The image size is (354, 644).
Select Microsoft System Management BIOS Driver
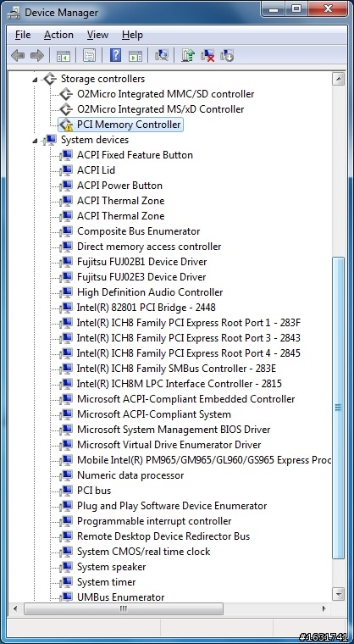(174, 430)
